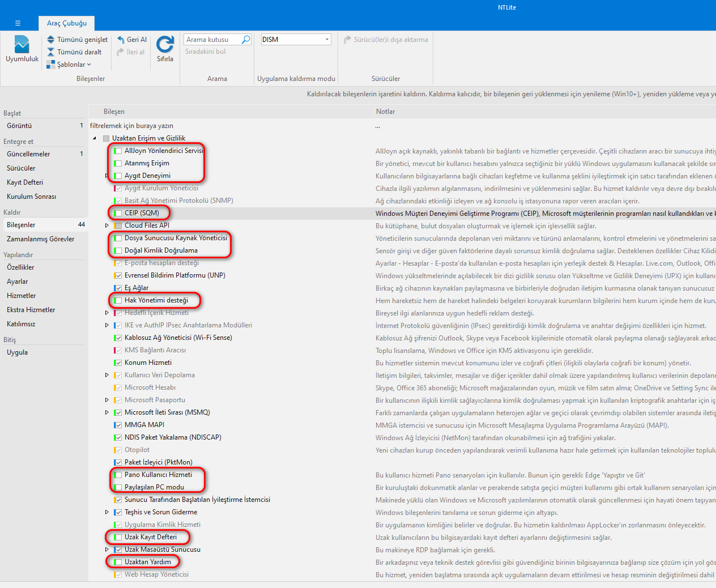The image size is (716, 588).
Task: Toggle NDIS Paket Yakalama (NDISCAP) checkbox
Action: point(118,437)
